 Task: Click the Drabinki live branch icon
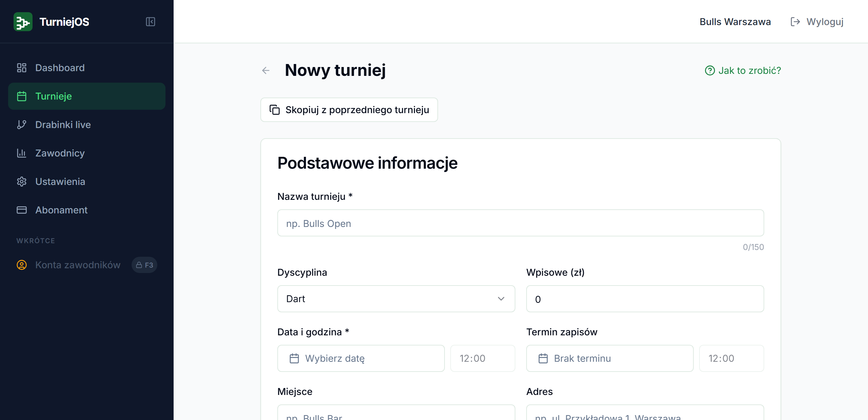point(22,125)
